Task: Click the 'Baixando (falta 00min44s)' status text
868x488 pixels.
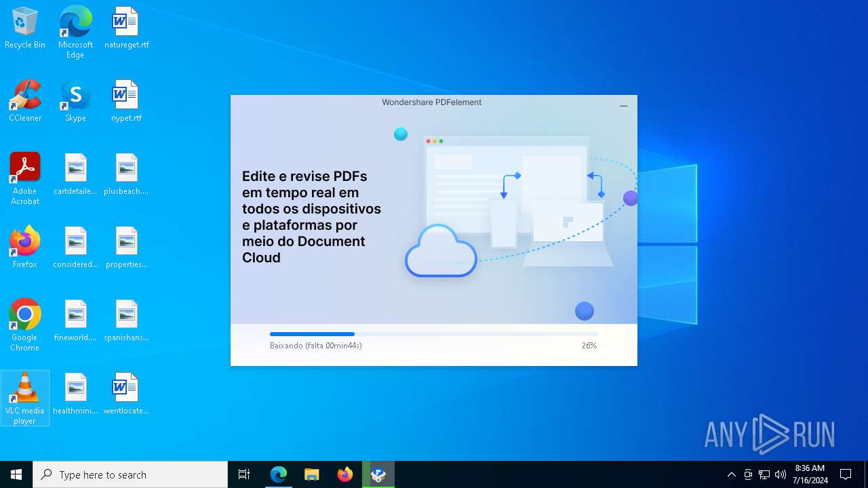Action: point(316,346)
